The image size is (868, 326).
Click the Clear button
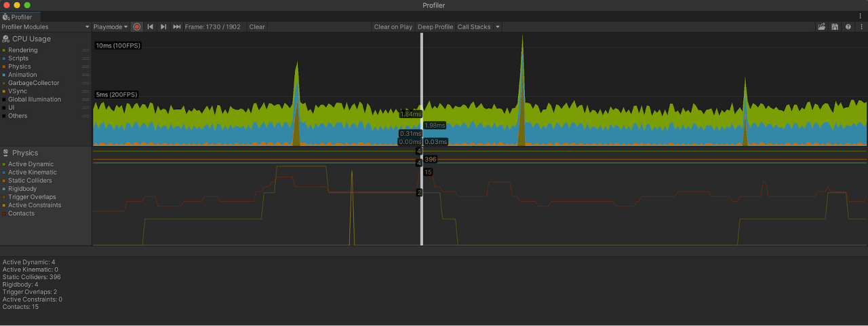point(257,27)
